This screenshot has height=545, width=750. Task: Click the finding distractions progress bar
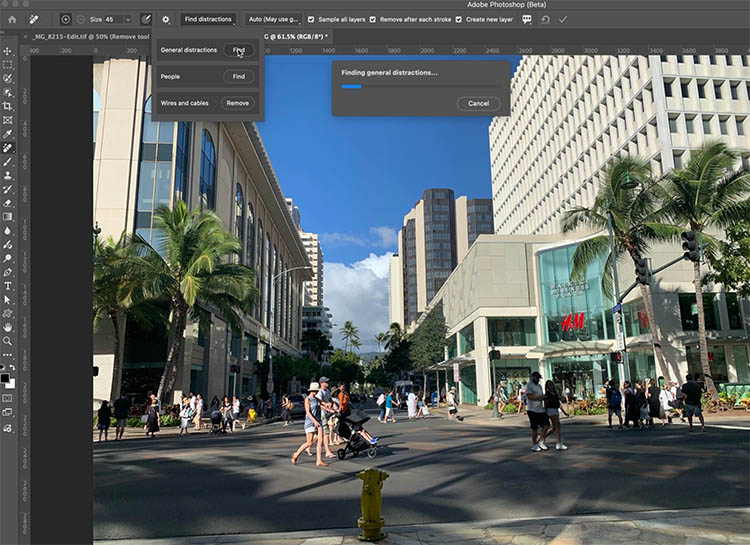(x=421, y=87)
